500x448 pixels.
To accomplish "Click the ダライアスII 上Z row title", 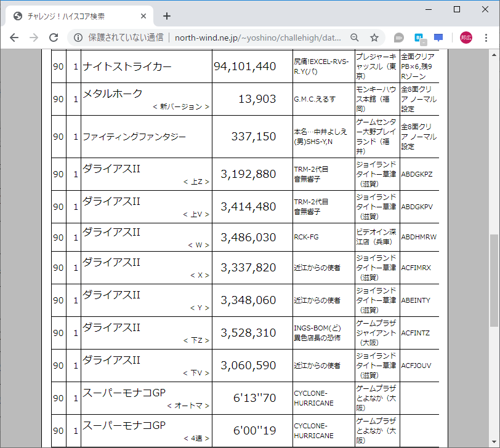I will pyautogui.click(x=111, y=168).
